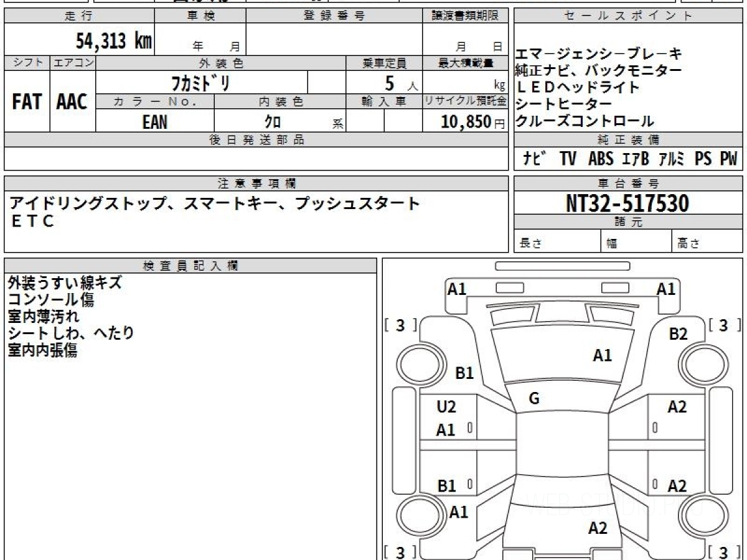The height and width of the screenshot is (560, 747).
Task: Click the 譲渡書類期限 header
Action: point(465,16)
